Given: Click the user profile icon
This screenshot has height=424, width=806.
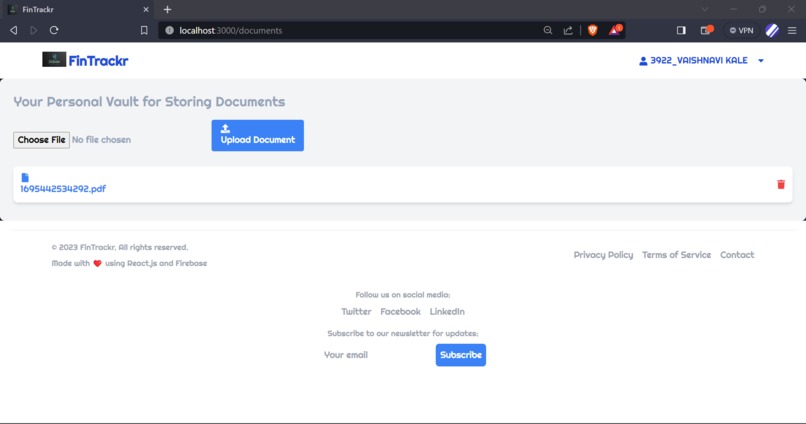Looking at the screenshot, I should (x=643, y=61).
